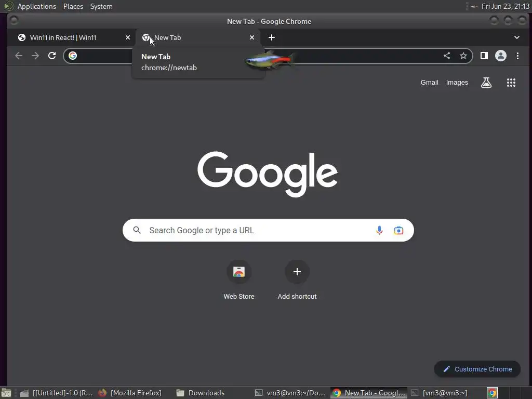Open the Gmail link
Screen dimensions: 532x399
429,83
